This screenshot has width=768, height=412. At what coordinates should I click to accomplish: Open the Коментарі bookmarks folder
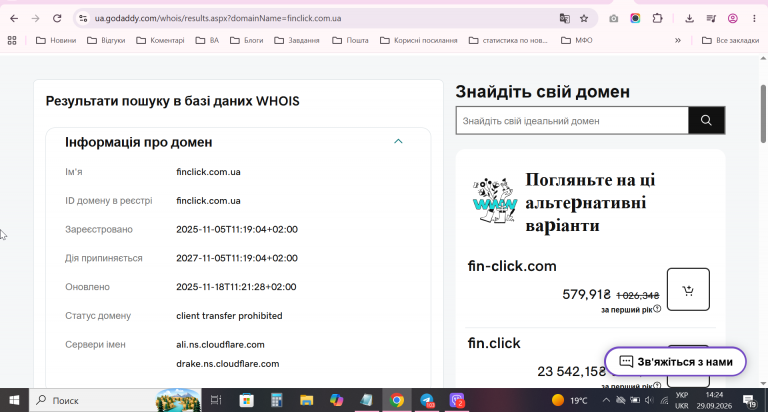[160, 40]
